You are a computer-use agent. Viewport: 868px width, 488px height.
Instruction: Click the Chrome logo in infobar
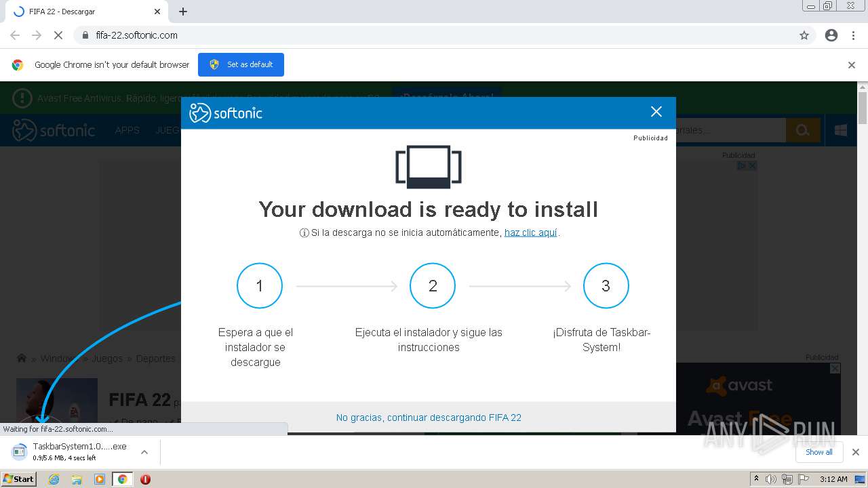tap(18, 65)
